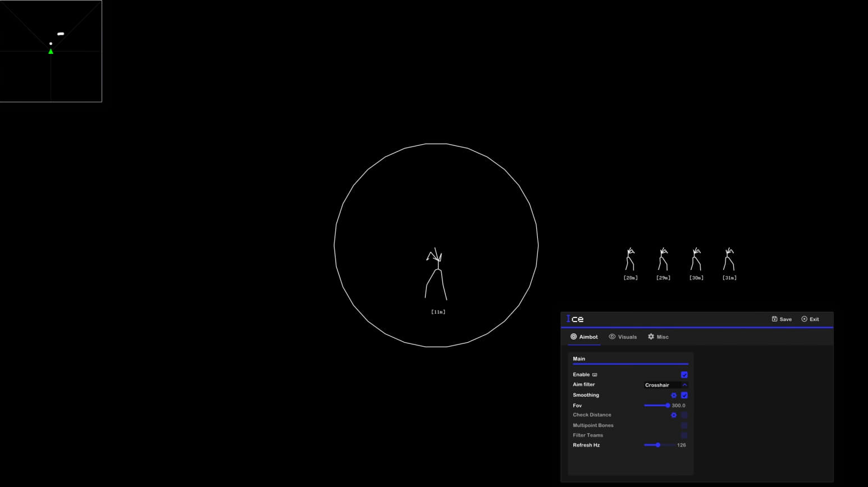Image resolution: width=868 pixels, height=487 pixels.
Task: Click the floppy disk Save icon
Action: (775, 319)
